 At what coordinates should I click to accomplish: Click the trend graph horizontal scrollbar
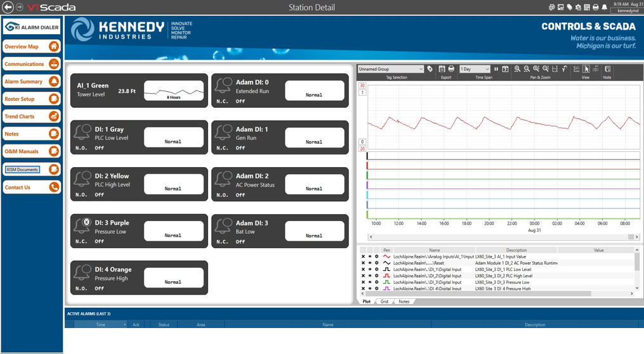(501, 237)
